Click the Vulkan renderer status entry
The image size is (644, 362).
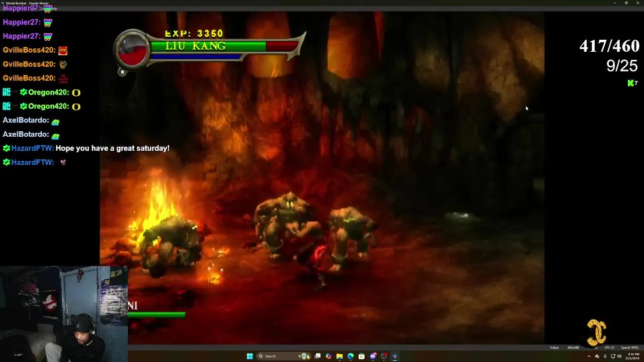554,347
